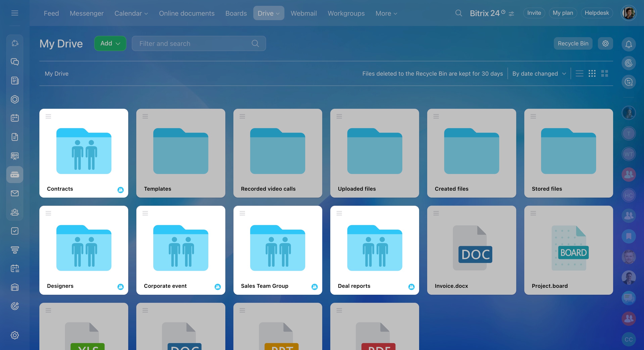Click the Webmail envelope sidebar icon

click(x=15, y=193)
